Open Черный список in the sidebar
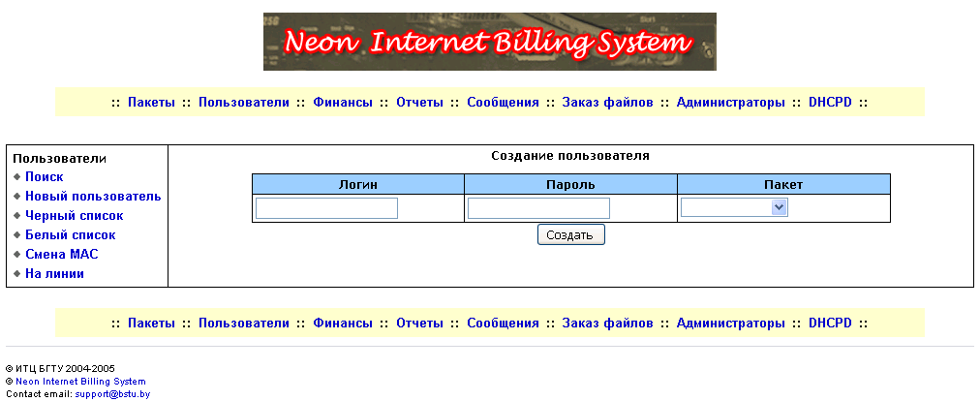Screen dimensions: 980x401 point(74,216)
